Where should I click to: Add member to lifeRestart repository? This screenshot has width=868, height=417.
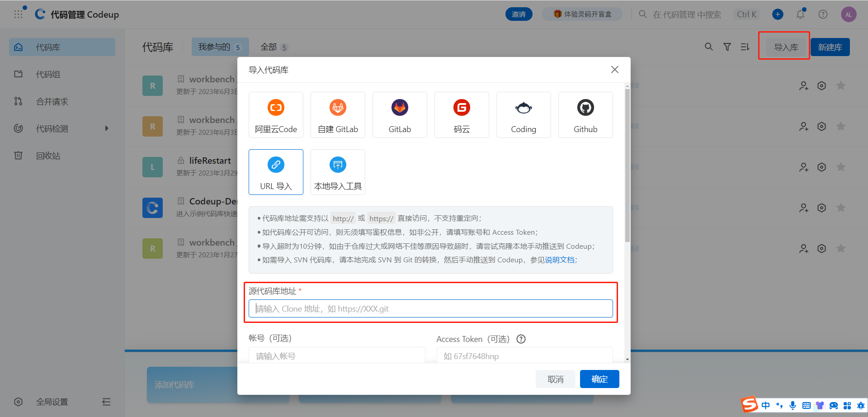coord(803,167)
